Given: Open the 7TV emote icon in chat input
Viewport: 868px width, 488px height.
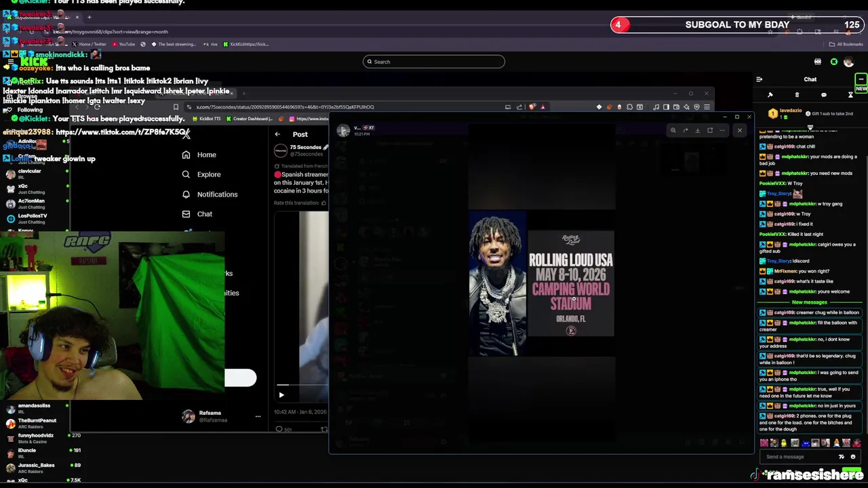Looking at the screenshot, I should 842,457.
